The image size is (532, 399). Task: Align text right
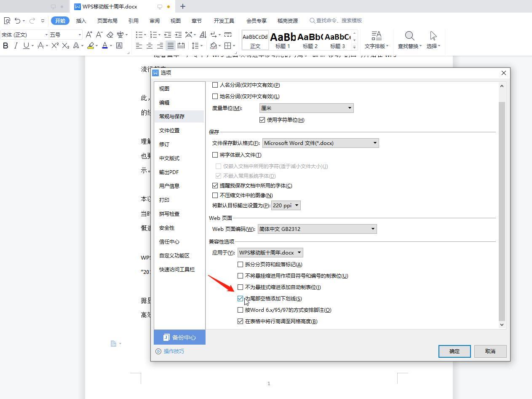point(160,46)
